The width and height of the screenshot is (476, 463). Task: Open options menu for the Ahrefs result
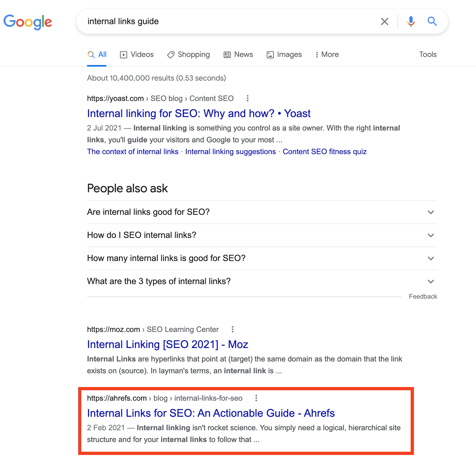pyautogui.click(x=256, y=398)
